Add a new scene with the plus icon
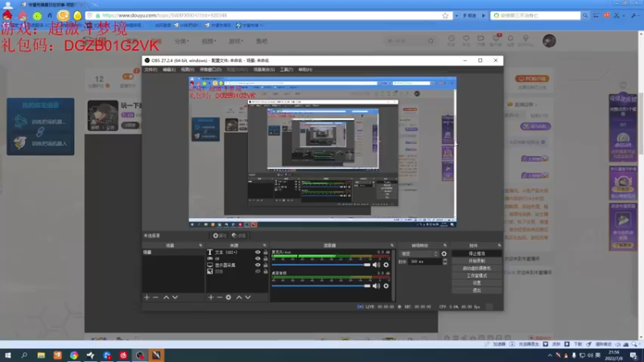 [x=147, y=297]
